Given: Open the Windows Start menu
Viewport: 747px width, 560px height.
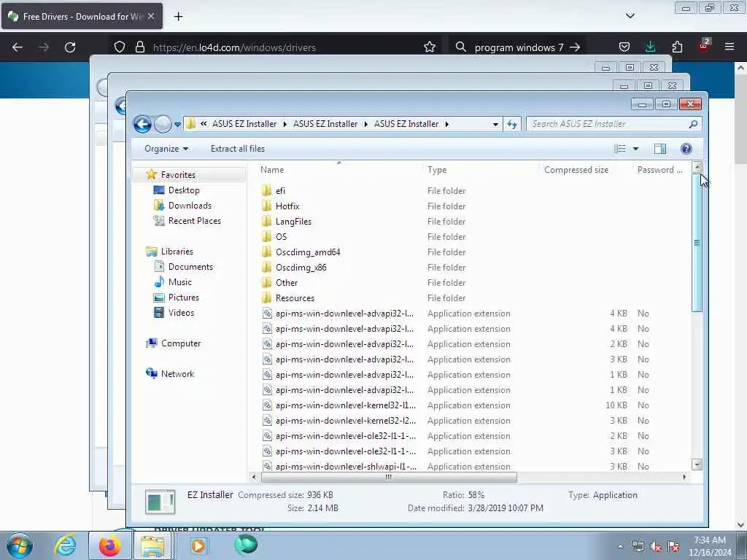Looking at the screenshot, I should coord(20,545).
